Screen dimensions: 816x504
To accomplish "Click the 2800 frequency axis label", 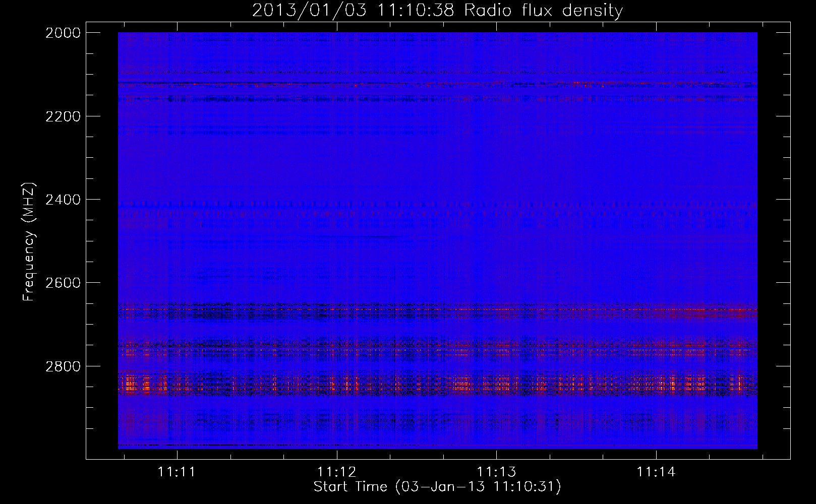I will [x=63, y=366].
